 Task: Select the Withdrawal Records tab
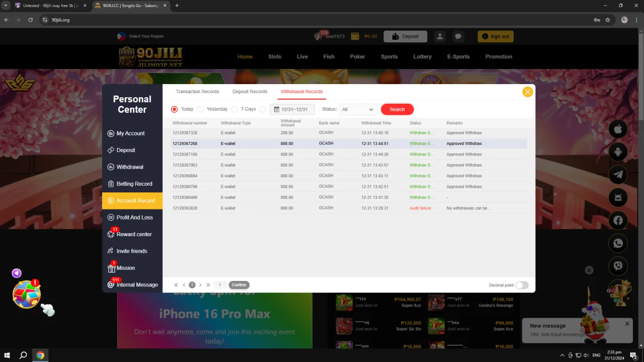tap(302, 92)
